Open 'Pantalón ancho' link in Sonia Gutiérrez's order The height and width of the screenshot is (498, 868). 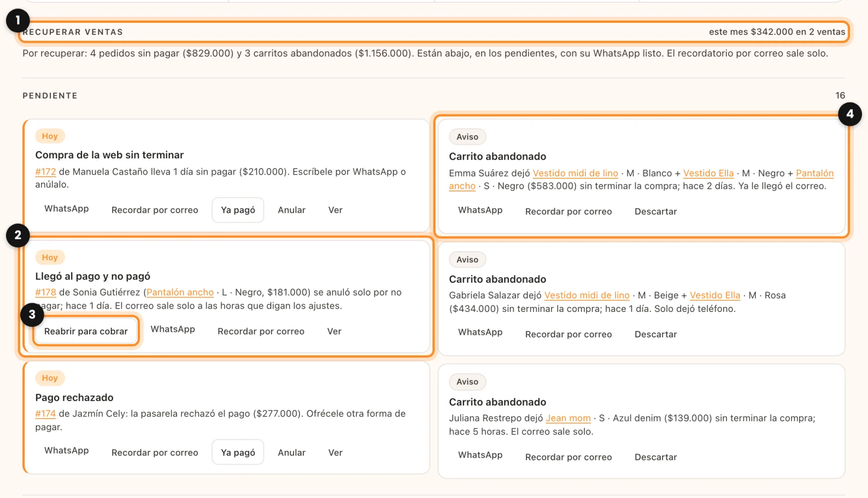180,292
